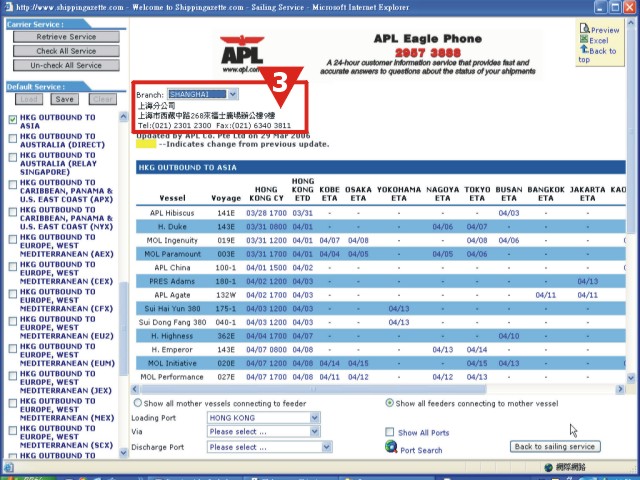
Task: Open the HKG Outbound to Asia service link
Action: point(58,122)
